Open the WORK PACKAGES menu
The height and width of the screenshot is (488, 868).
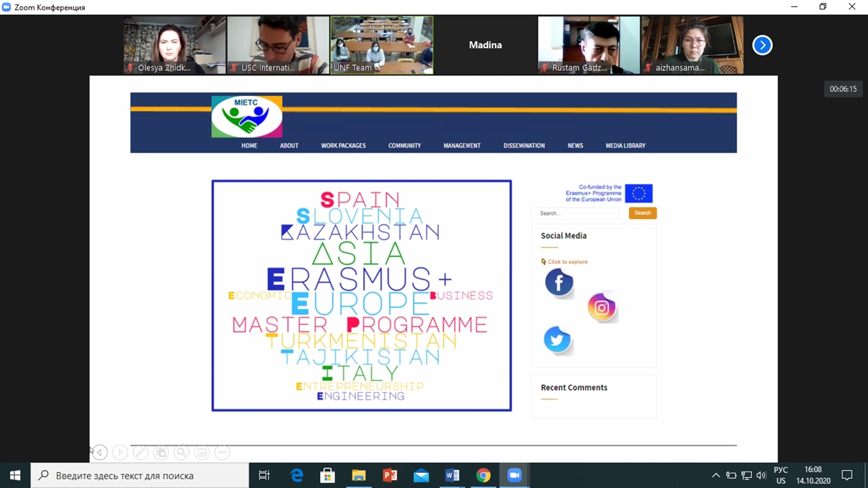[x=343, y=146]
